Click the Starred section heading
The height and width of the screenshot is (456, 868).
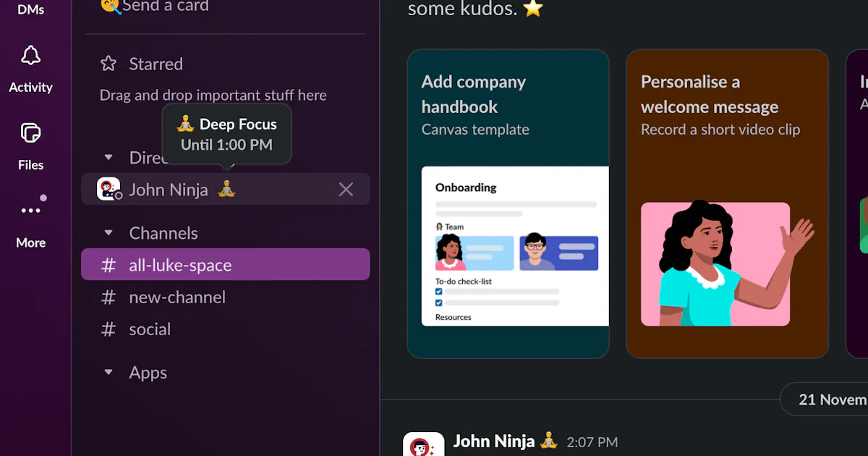pos(156,64)
